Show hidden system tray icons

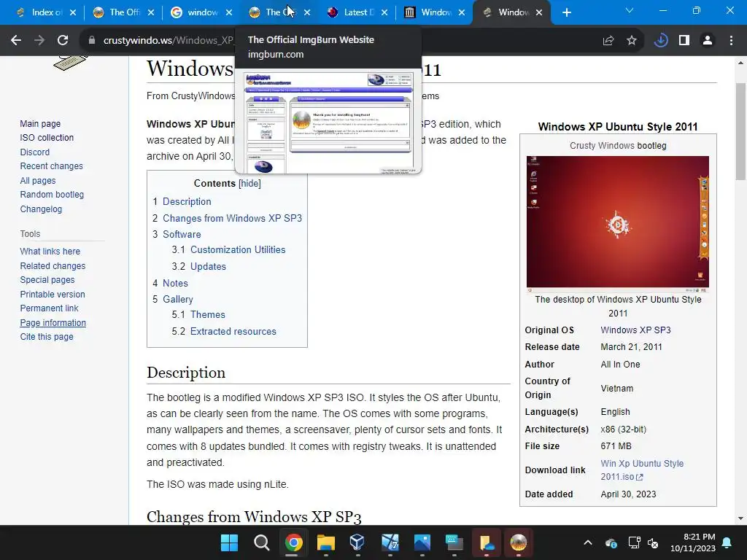[588, 542]
